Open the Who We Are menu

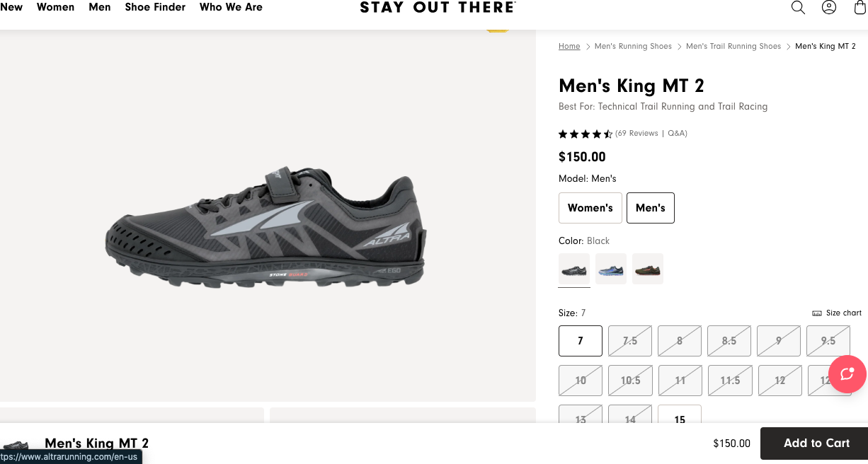(x=231, y=7)
